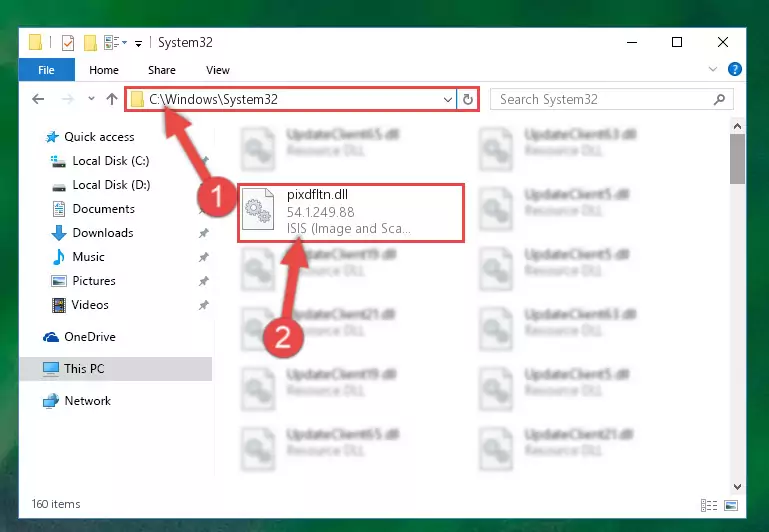Click the OneDrive cloud icon
This screenshot has width=769, height=532.
[51, 337]
